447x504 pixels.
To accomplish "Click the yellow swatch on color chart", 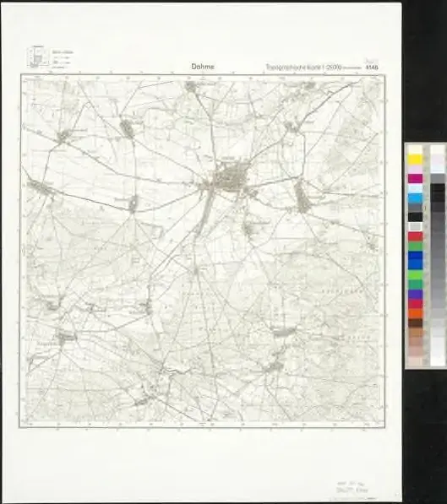I will click(415, 160).
